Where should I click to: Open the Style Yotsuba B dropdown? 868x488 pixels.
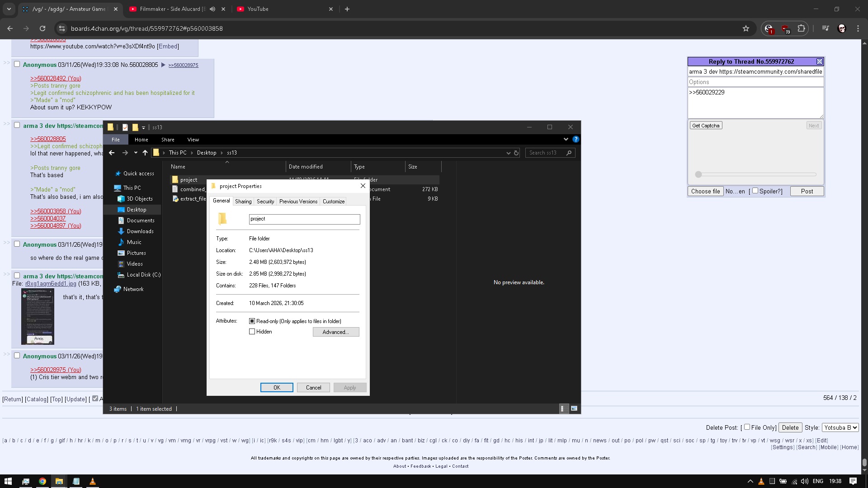[x=840, y=427]
